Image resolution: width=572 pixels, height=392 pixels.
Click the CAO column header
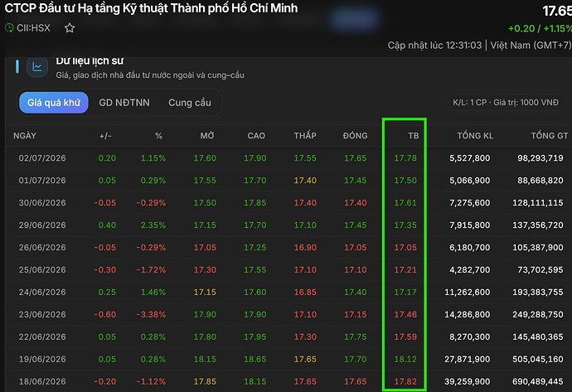click(256, 136)
